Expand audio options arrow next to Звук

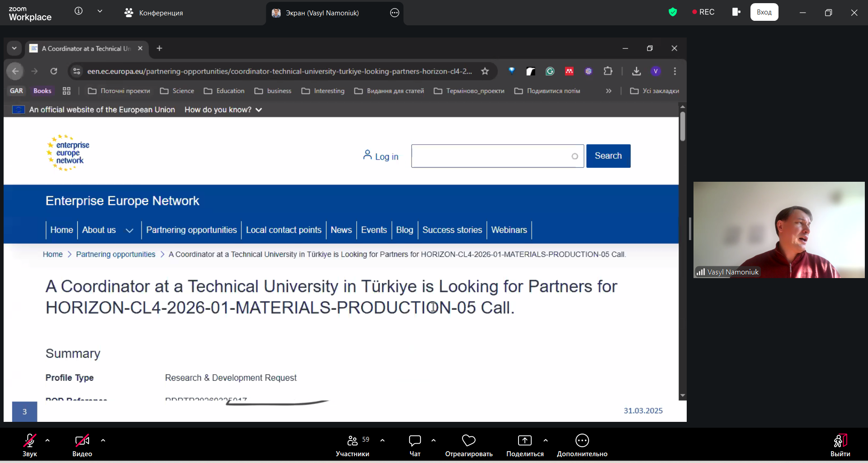coord(47,440)
